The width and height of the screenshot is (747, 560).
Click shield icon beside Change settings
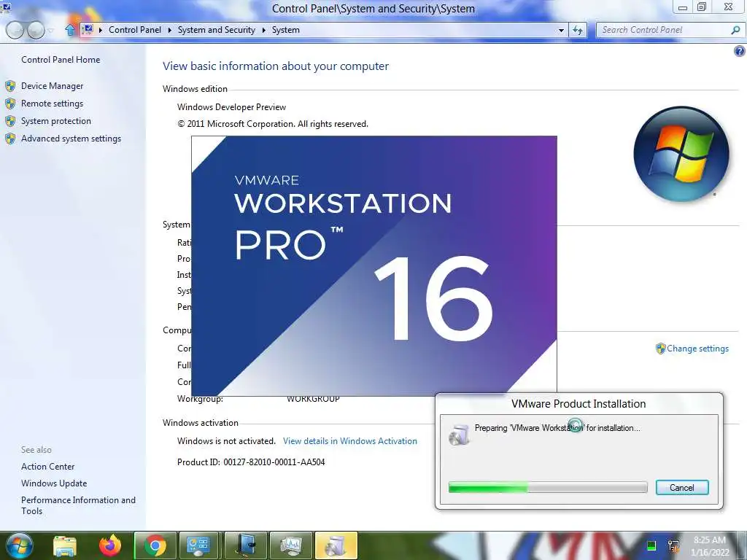[660, 349]
